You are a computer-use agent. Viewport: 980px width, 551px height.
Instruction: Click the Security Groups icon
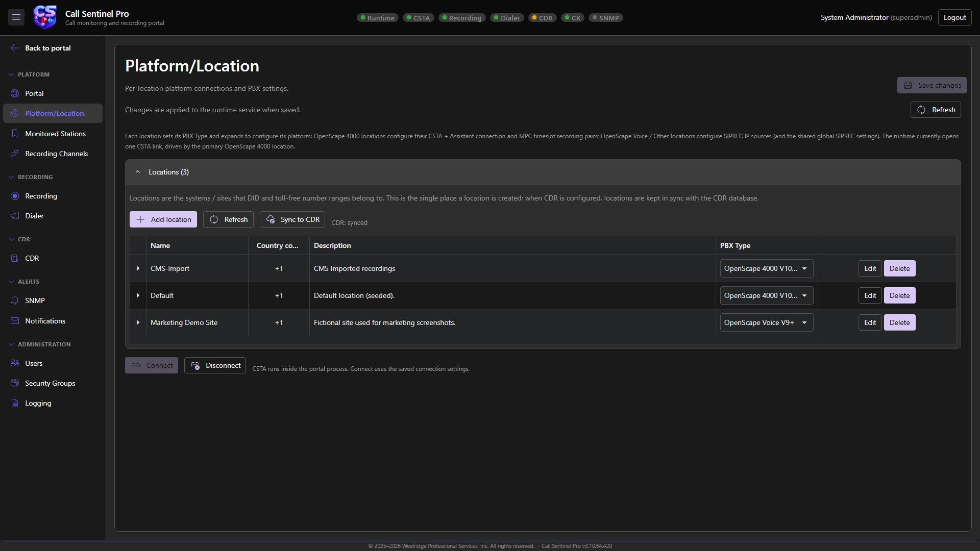point(15,383)
